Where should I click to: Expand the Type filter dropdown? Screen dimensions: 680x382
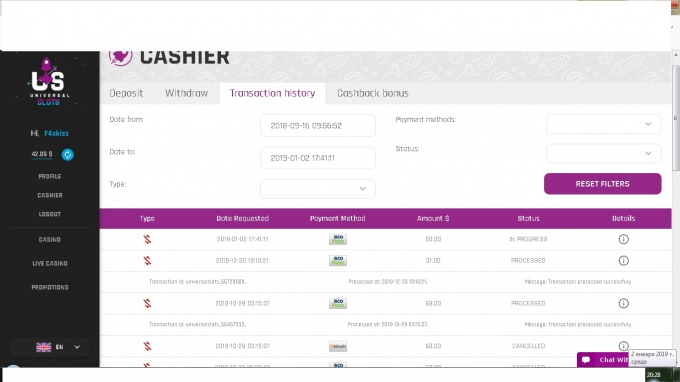[318, 189]
